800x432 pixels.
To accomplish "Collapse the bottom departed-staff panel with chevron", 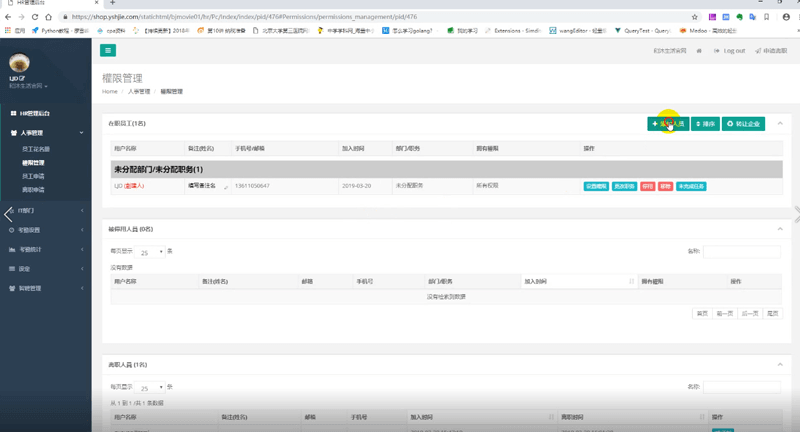I will (x=780, y=365).
